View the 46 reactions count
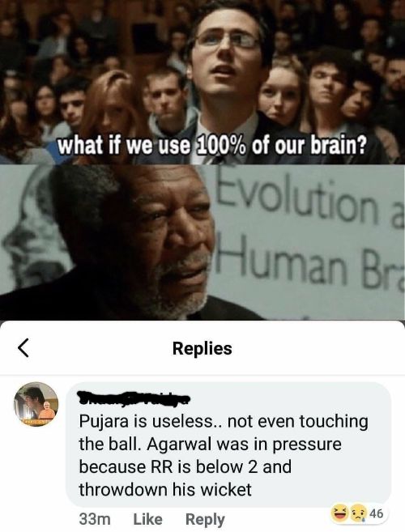 coord(376,513)
